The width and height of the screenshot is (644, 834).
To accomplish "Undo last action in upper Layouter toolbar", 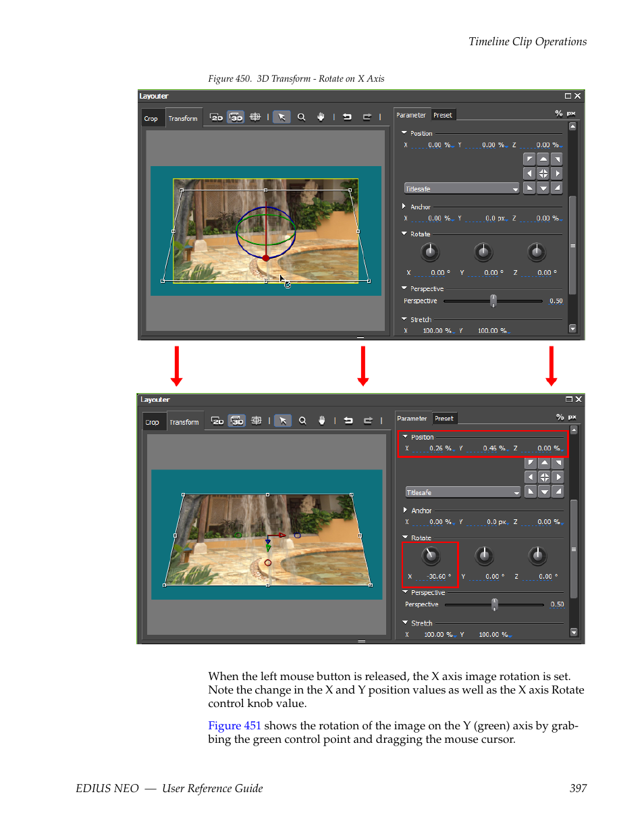I will [x=347, y=117].
